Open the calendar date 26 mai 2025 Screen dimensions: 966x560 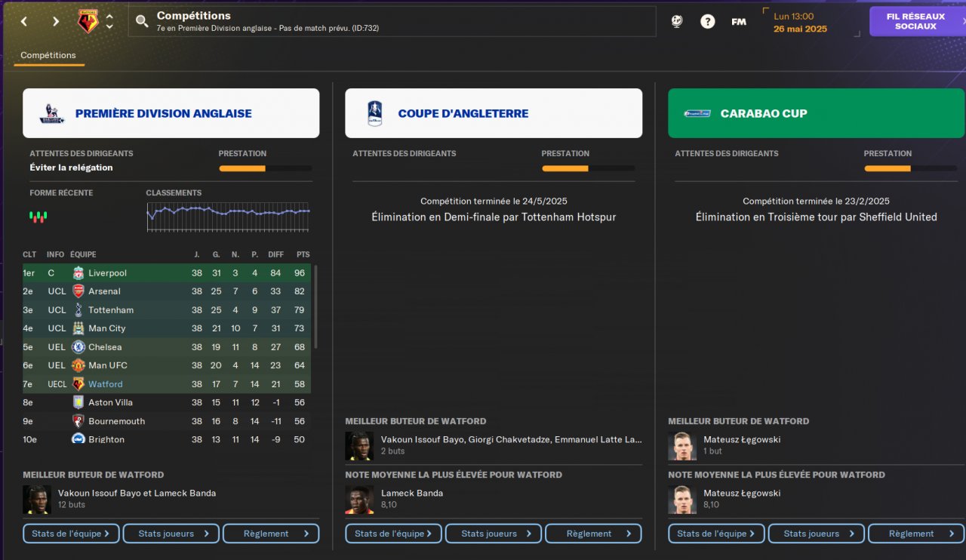[800, 29]
